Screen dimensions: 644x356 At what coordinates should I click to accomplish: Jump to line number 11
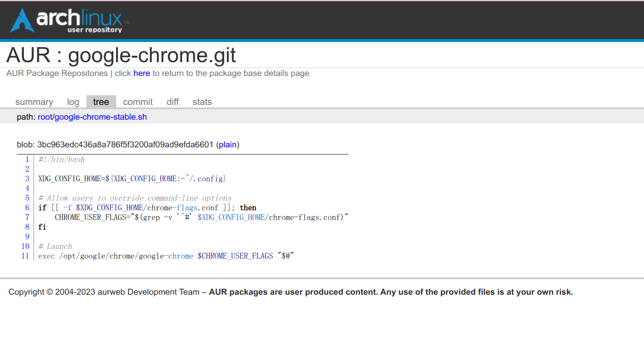click(x=26, y=256)
